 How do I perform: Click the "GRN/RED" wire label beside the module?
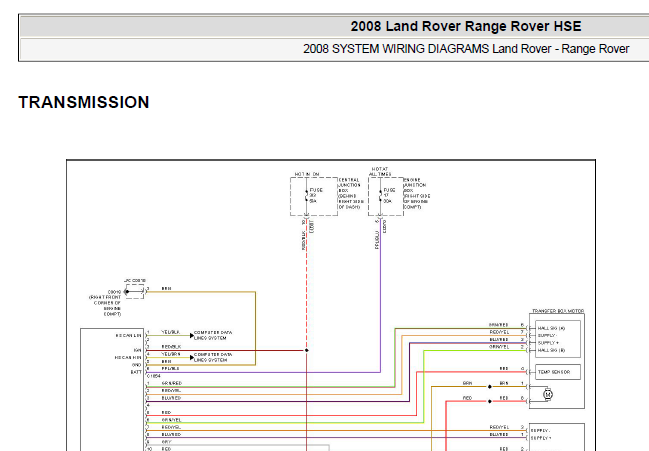[x=171, y=383]
